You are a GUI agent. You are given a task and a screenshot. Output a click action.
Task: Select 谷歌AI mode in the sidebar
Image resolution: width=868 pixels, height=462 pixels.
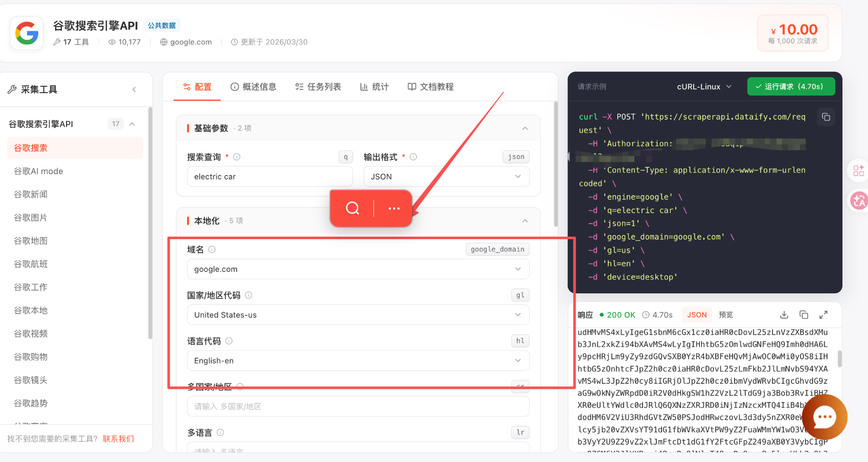coord(75,171)
